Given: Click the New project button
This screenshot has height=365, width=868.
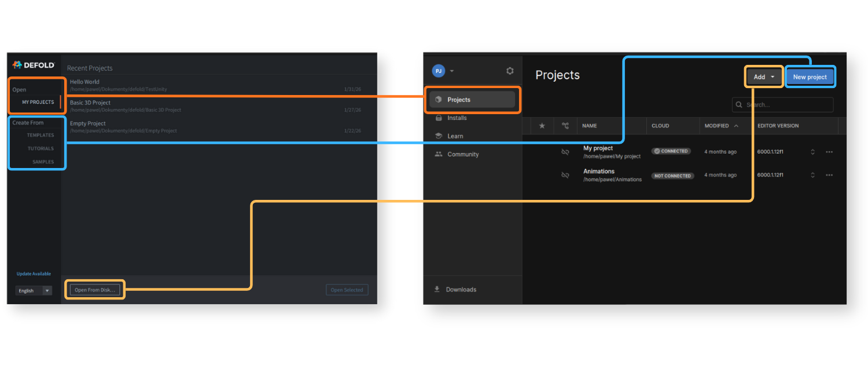Looking at the screenshot, I should click(x=810, y=77).
